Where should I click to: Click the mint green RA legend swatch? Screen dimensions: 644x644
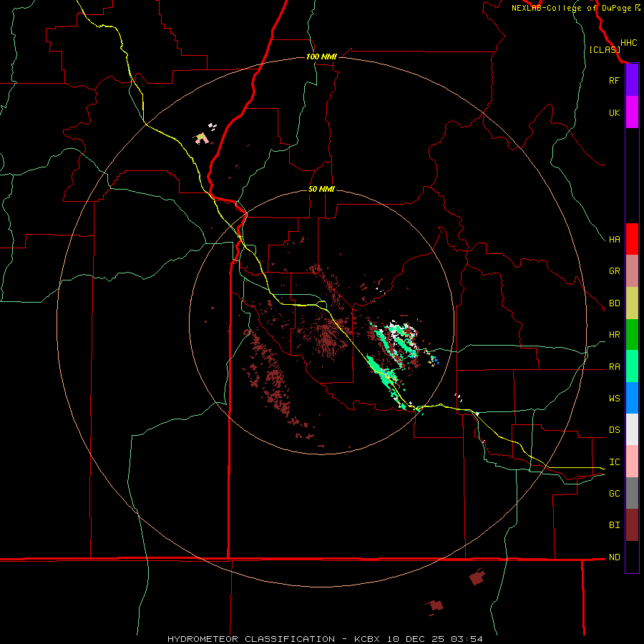click(632, 366)
